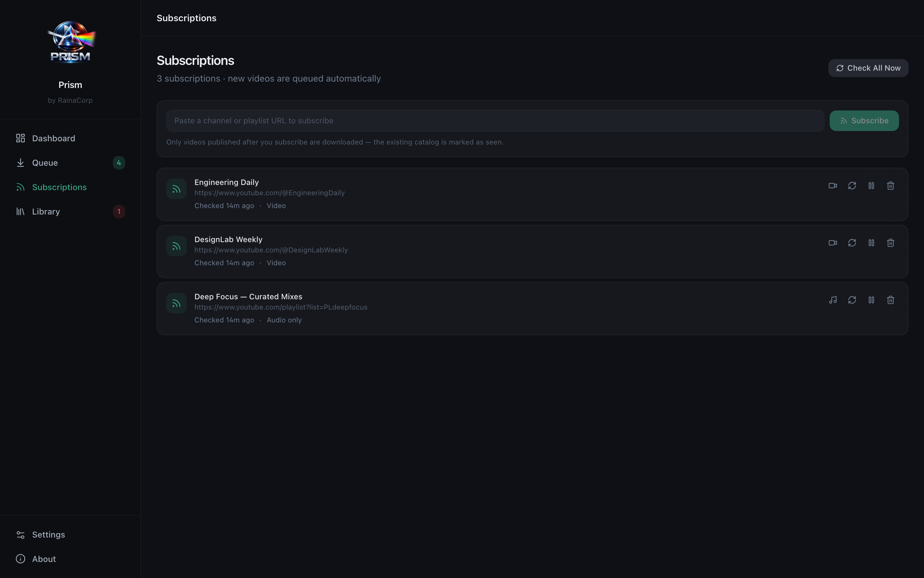
Task: Toggle audio-only music icon for Deep Focus
Action: tap(833, 300)
